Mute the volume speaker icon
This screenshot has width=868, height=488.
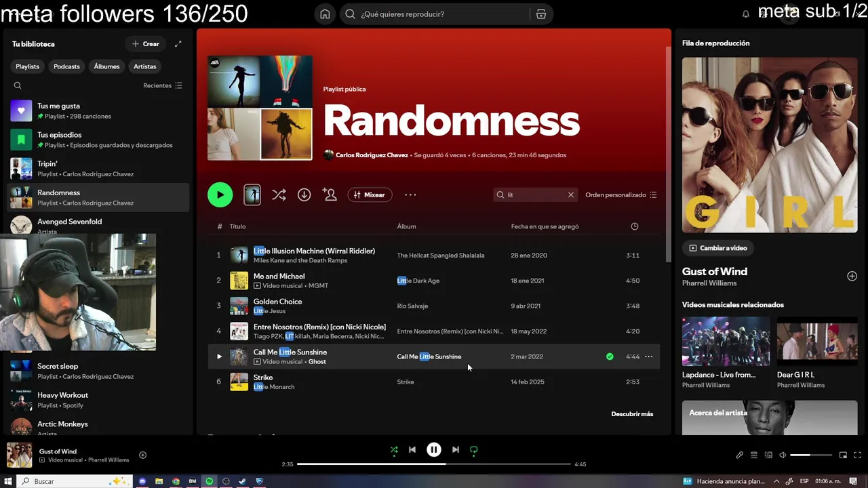point(783,455)
